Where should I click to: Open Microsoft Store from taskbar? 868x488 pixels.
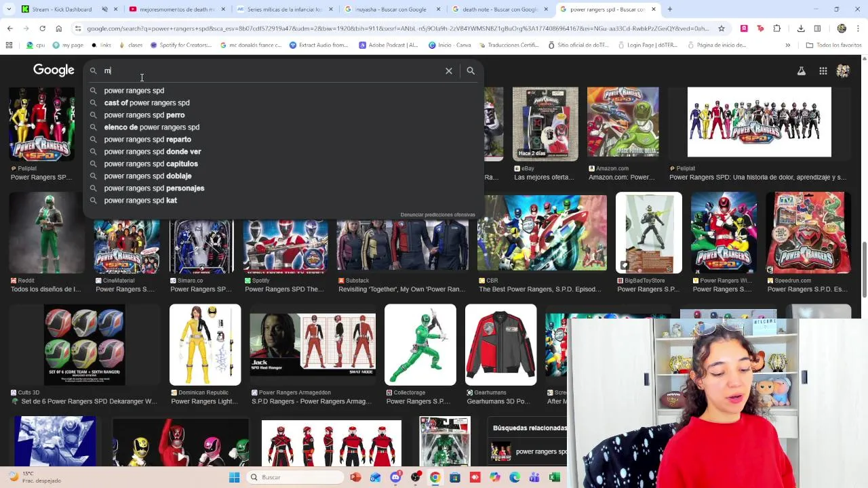pyautogui.click(x=455, y=477)
